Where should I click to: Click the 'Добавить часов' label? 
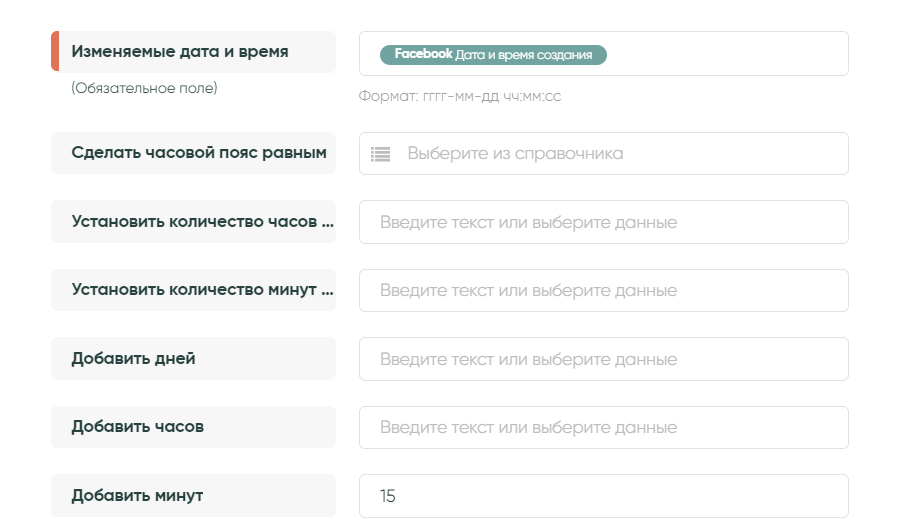(137, 426)
